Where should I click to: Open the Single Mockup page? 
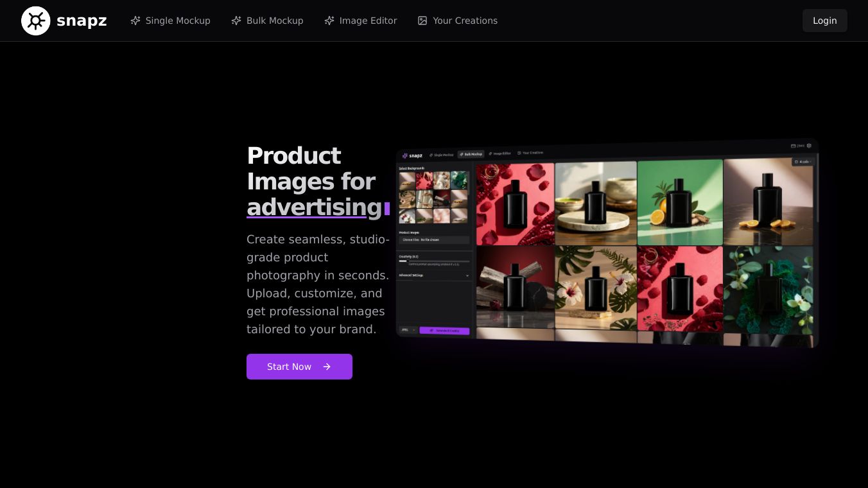click(171, 21)
